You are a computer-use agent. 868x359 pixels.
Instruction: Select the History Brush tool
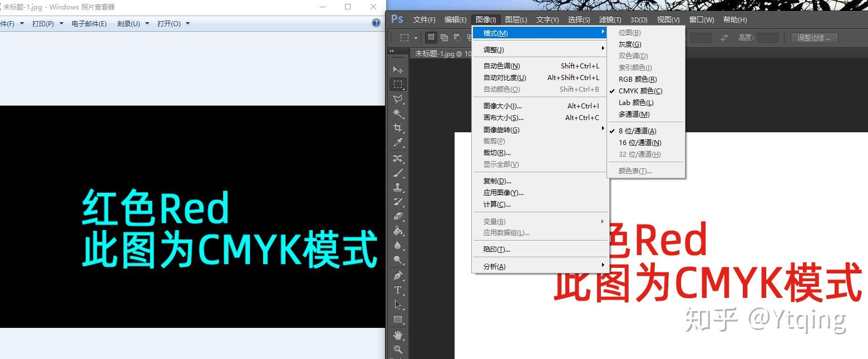pyautogui.click(x=398, y=202)
